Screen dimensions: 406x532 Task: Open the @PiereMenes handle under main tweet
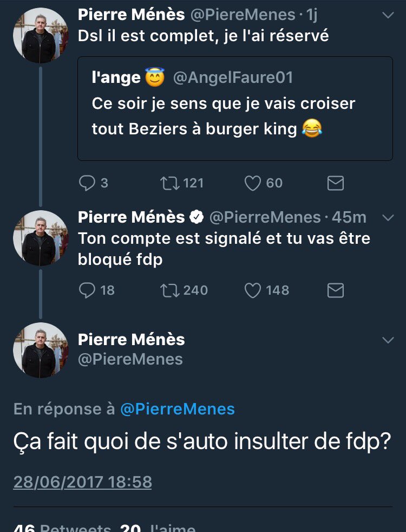click(130, 359)
